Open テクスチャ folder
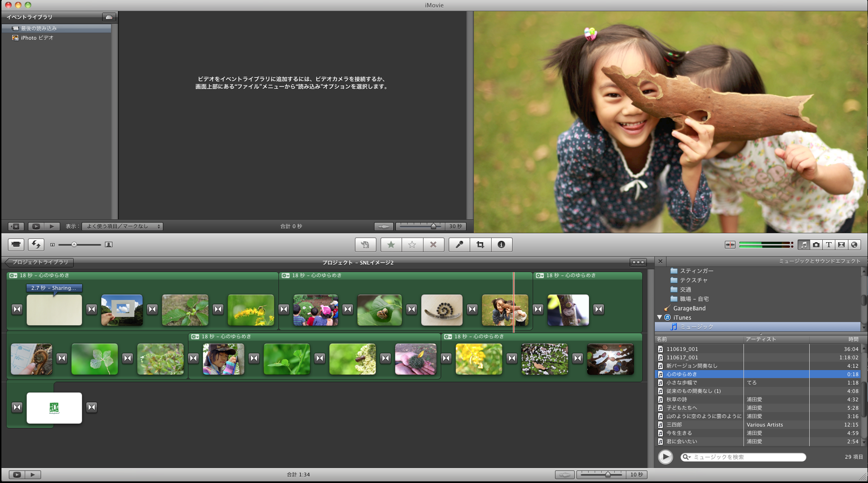 [x=689, y=280]
